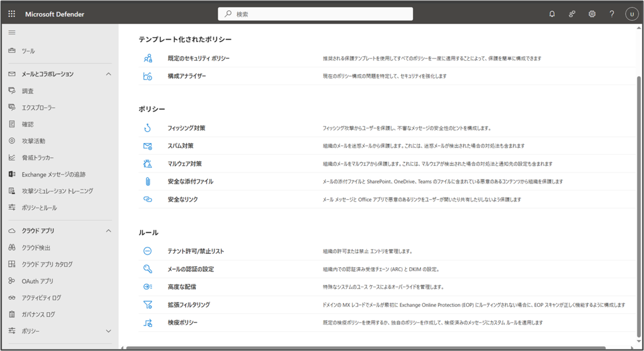
Task: Click the OAuth アプリ icon
Action: coord(12,281)
